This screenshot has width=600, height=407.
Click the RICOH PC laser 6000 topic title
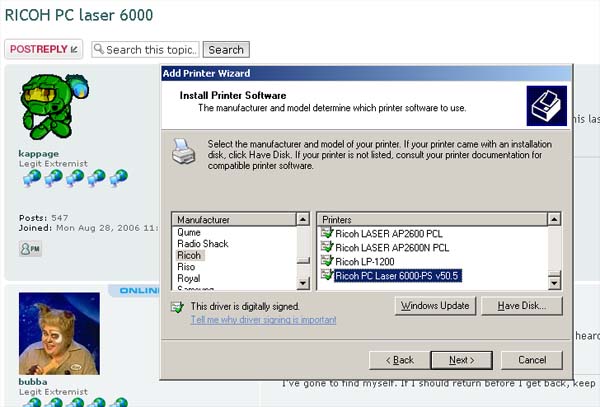79,15
